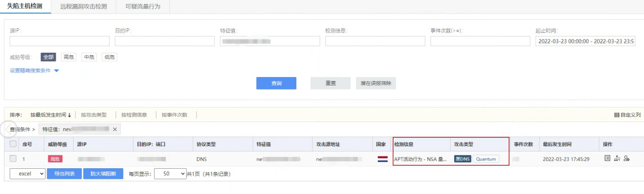Open the excel export format dropdown
This screenshot has width=644, height=194.
(x=27, y=174)
